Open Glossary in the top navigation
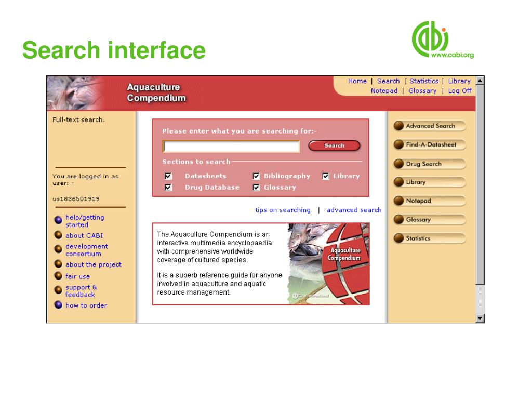The height and width of the screenshot is (399, 532). tap(422, 90)
